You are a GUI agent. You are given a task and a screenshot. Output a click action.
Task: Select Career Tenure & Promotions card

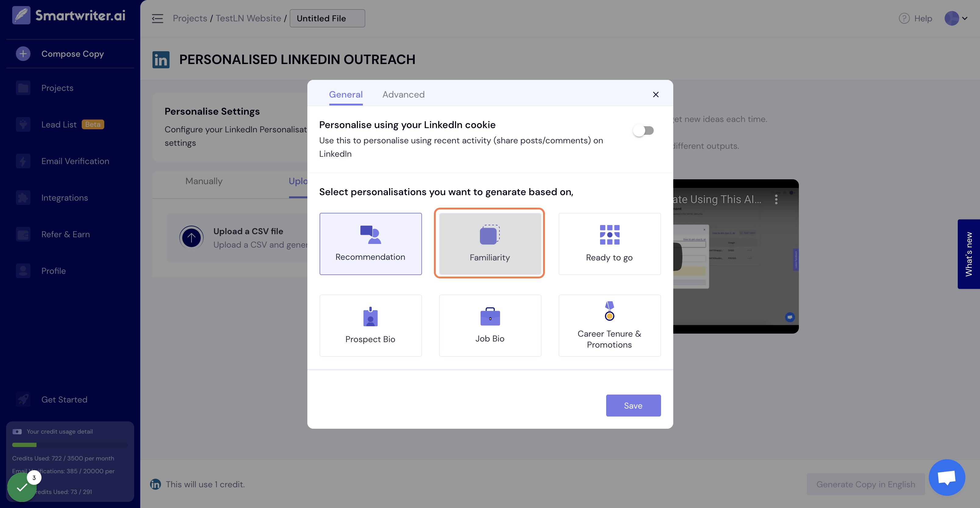pyautogui.click(x=610, y=326)
